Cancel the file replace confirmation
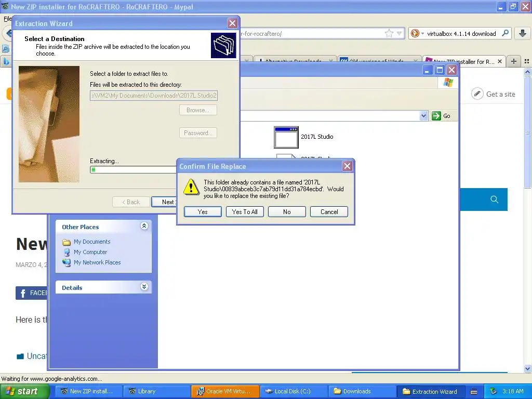Screen dimensions: 532x399 pyautogui.click(x=329, y=212)
